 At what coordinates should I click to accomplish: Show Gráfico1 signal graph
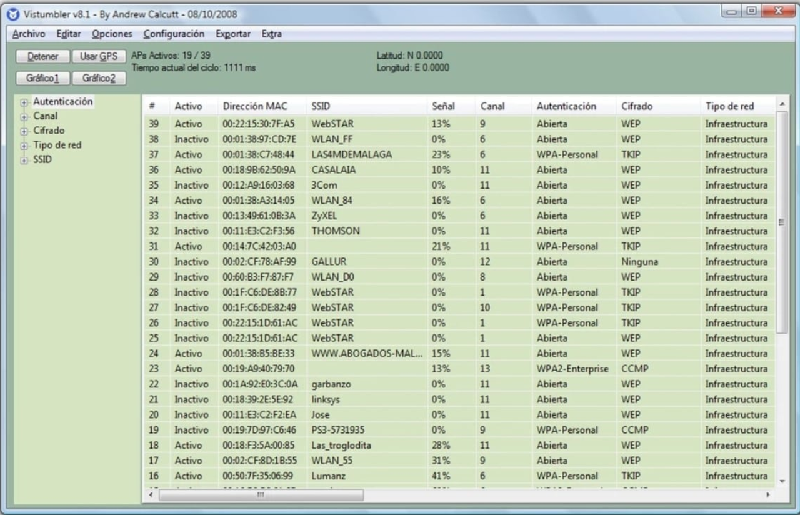(43, 78)
